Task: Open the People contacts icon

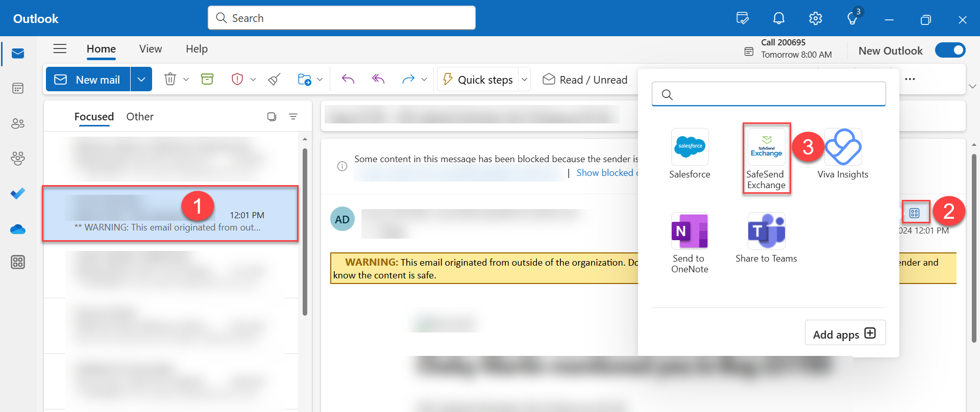Action: point(18,123)
